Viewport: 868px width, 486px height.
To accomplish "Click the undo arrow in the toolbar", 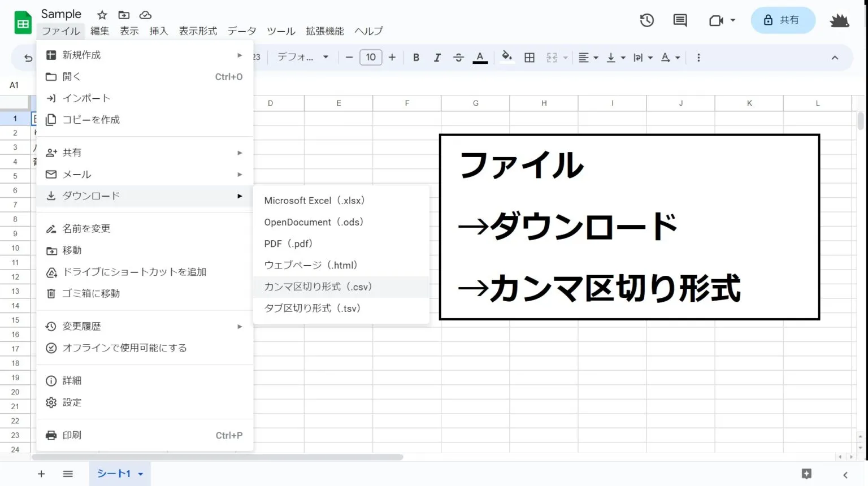I will point(28,58).
